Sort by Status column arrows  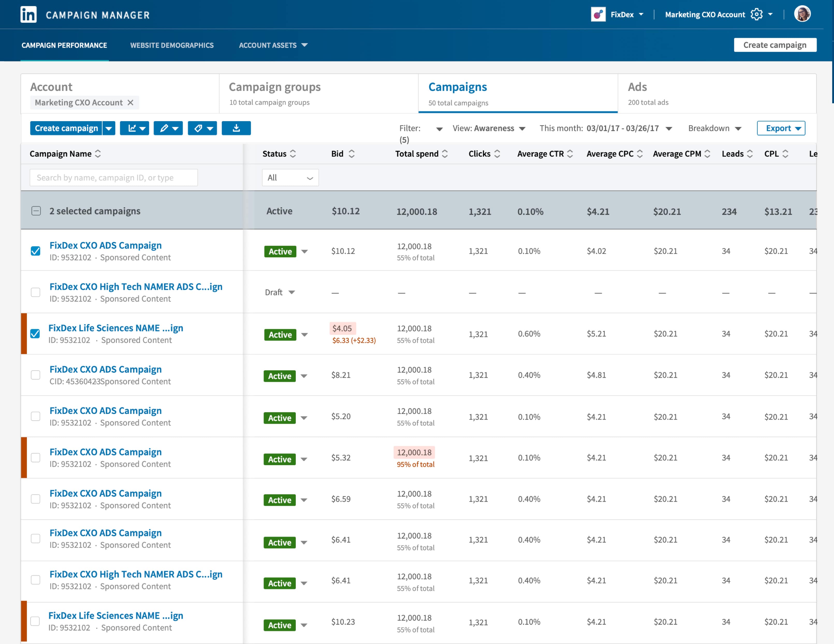(293, 153)
